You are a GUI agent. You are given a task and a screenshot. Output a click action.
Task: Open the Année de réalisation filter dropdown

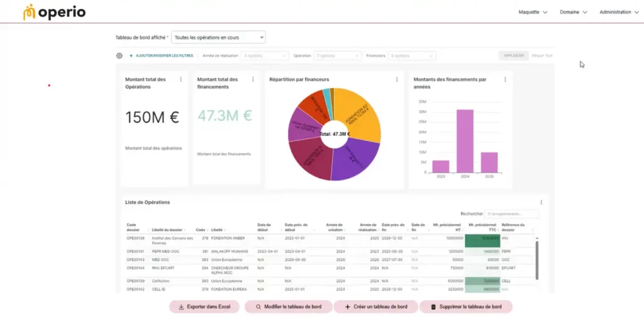(264, 55)
